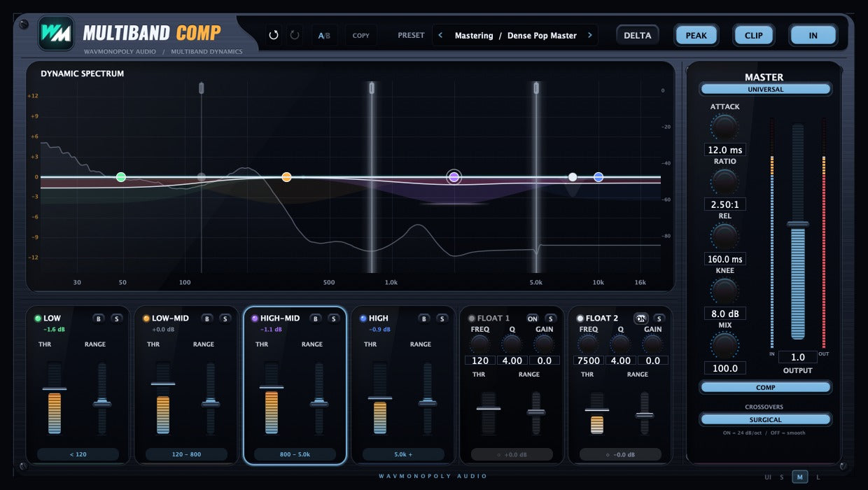
Task: Click the master RATIO knob
Action: [724, 181]
